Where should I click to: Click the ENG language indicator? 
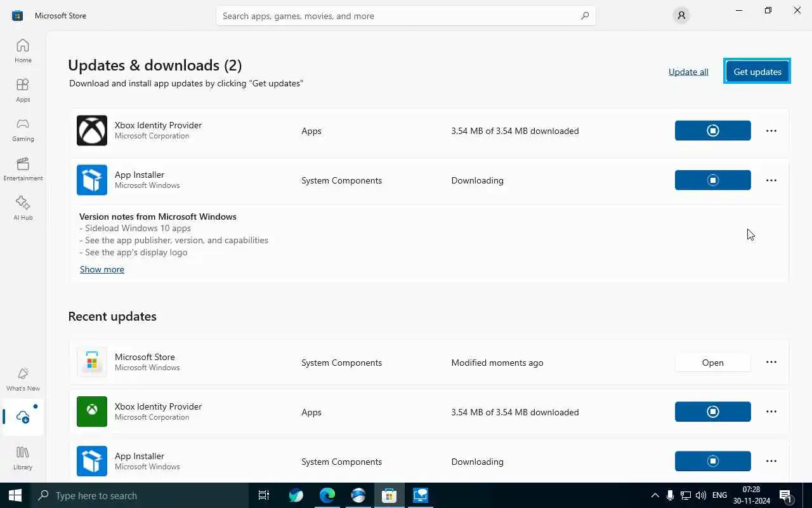click(x=719, y=495)
